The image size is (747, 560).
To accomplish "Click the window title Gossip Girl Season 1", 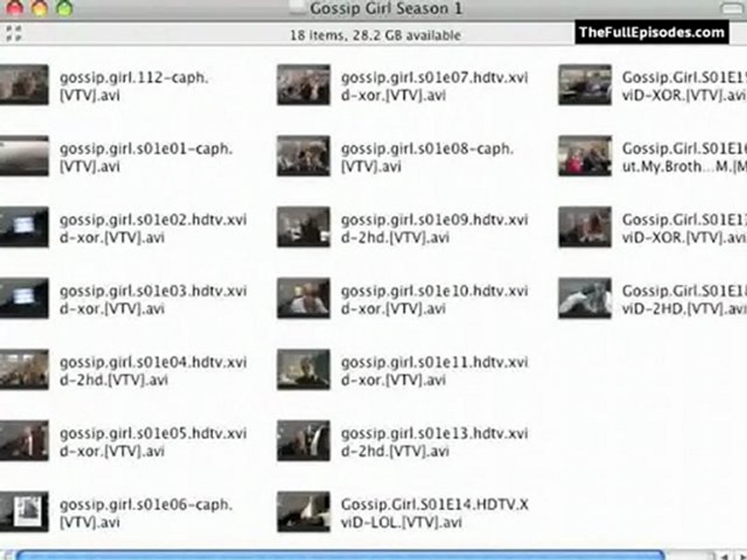I will pos(386,8).
